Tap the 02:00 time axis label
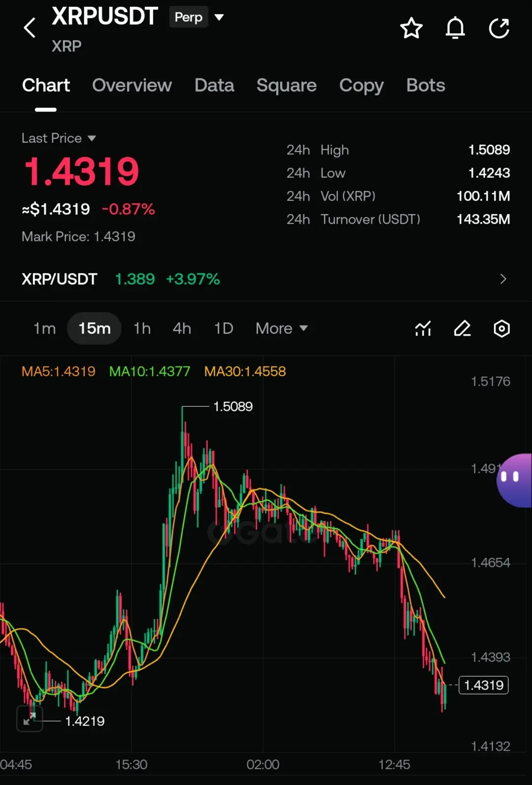 [x=263, y=764]
